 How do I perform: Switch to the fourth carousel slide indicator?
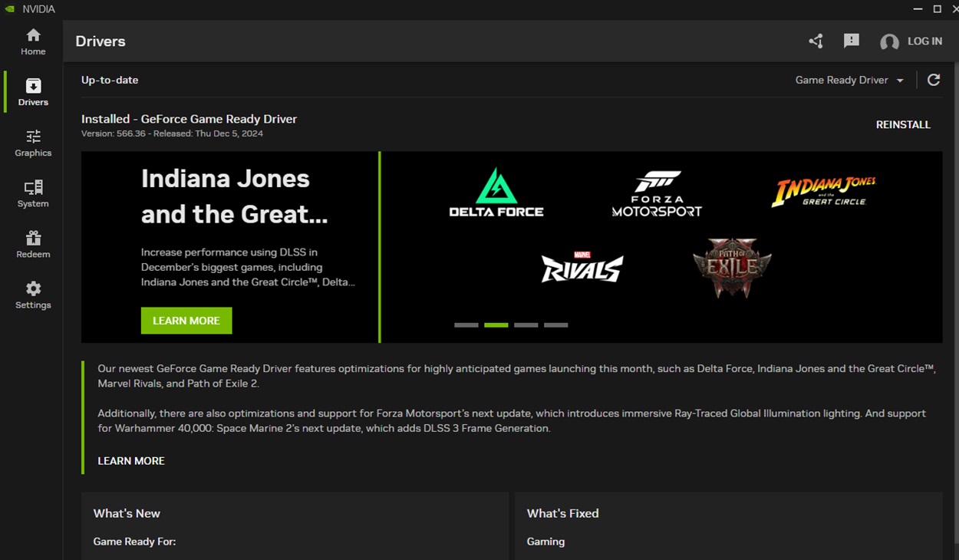tap(555, 325)
